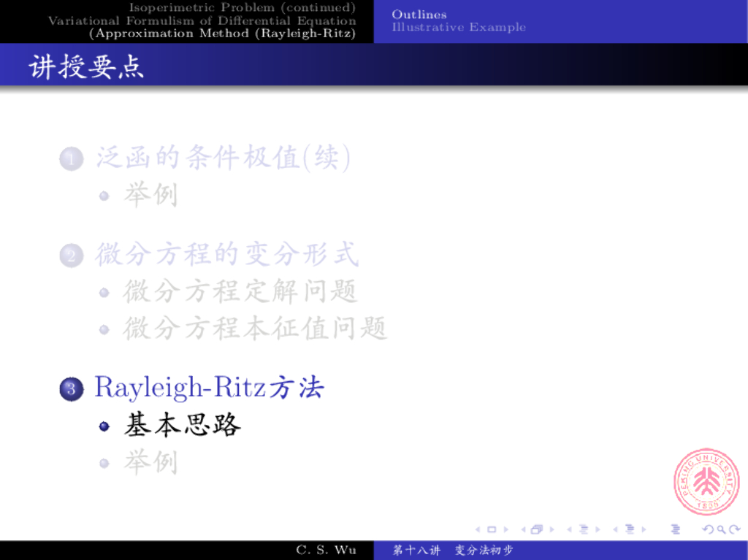748x560 pixels.
Task: Open Variational Formulism of Differential Equation section
Action: tap(202, 20)
